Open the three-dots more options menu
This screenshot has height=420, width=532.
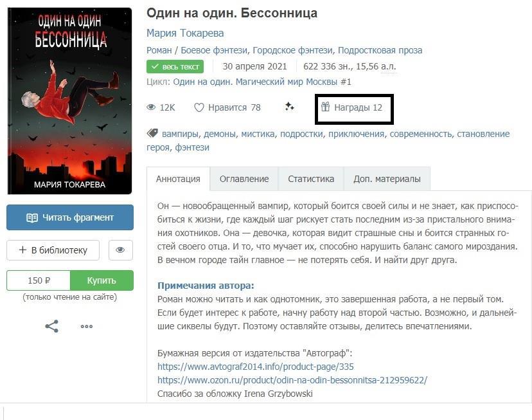pos(87,326)
